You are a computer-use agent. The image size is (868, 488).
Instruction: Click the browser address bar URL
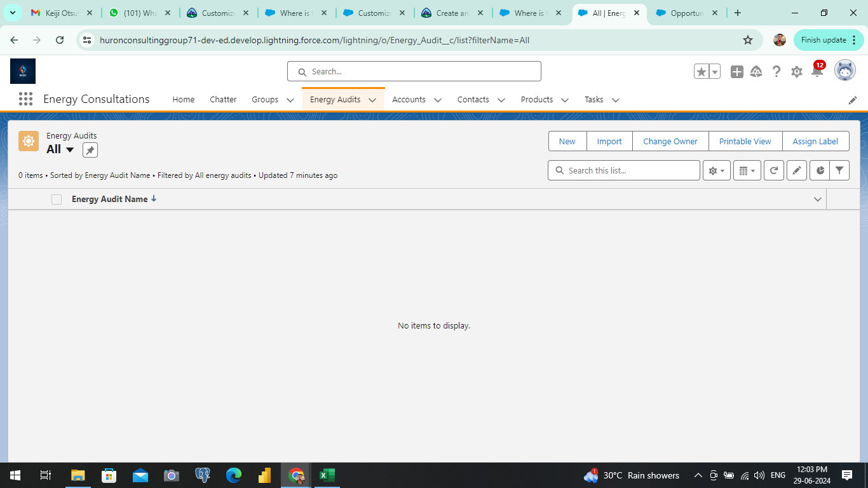pos(315,40)
